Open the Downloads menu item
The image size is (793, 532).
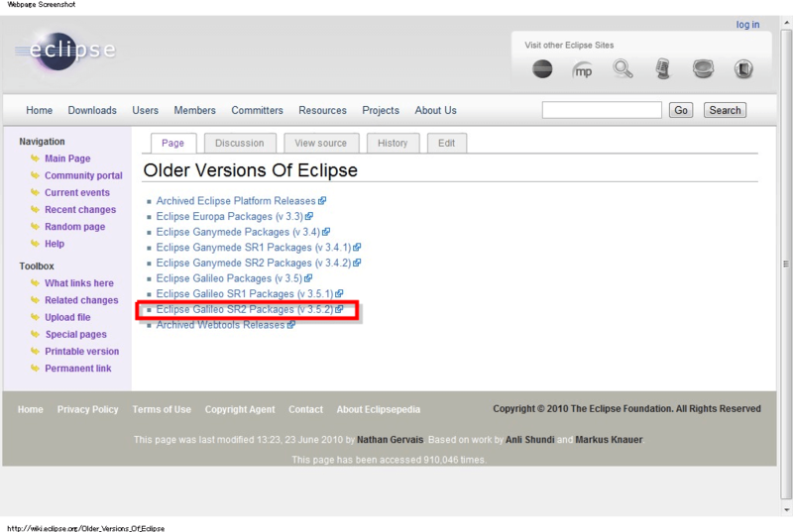tap(92, 110)
